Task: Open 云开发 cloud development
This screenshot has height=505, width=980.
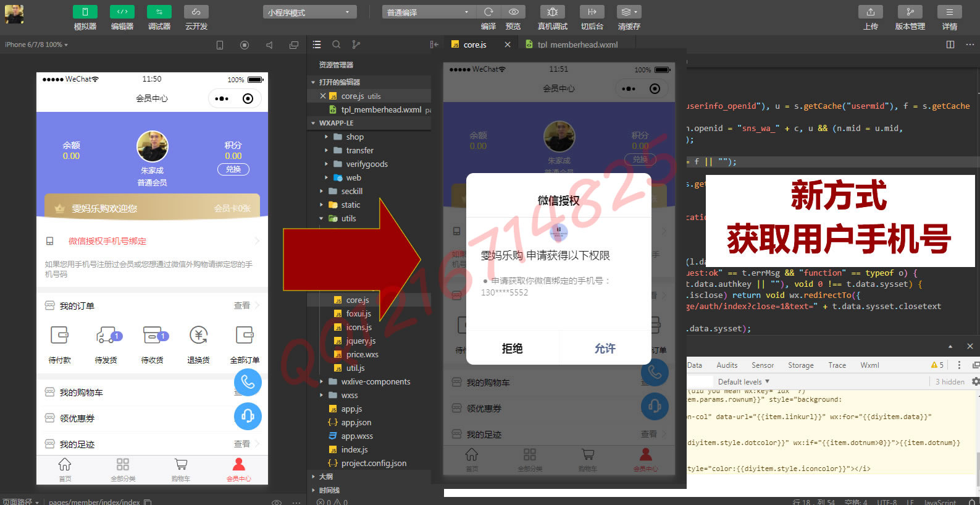Action: point(196,12)
